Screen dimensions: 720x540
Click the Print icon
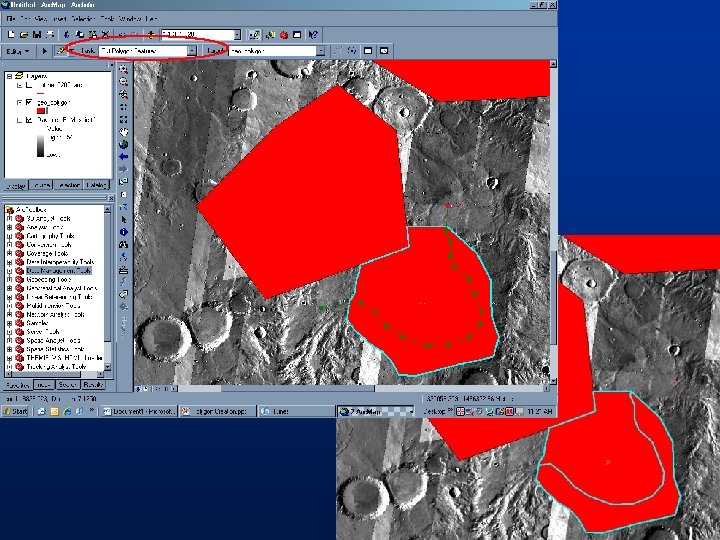(x=50, y=35)
